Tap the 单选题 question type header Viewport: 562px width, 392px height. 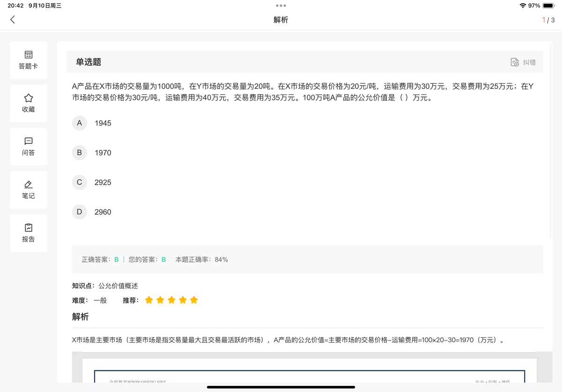click(89, 62)
